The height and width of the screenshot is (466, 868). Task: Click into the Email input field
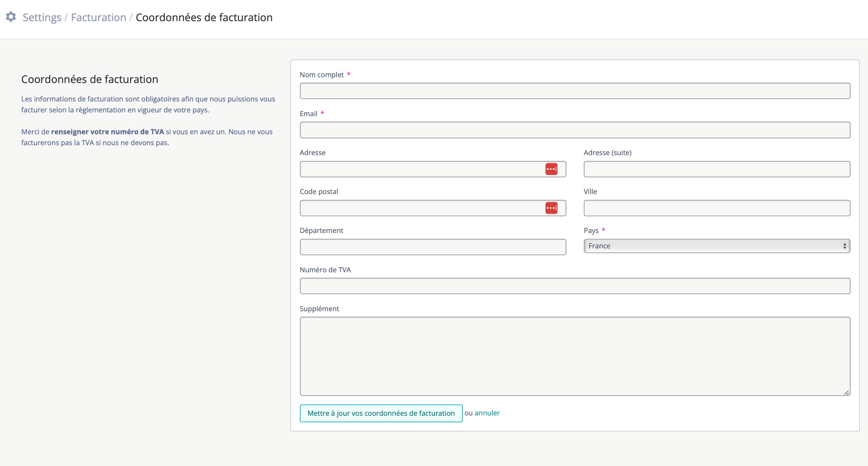pyautogui.click(x=575, y=130)
